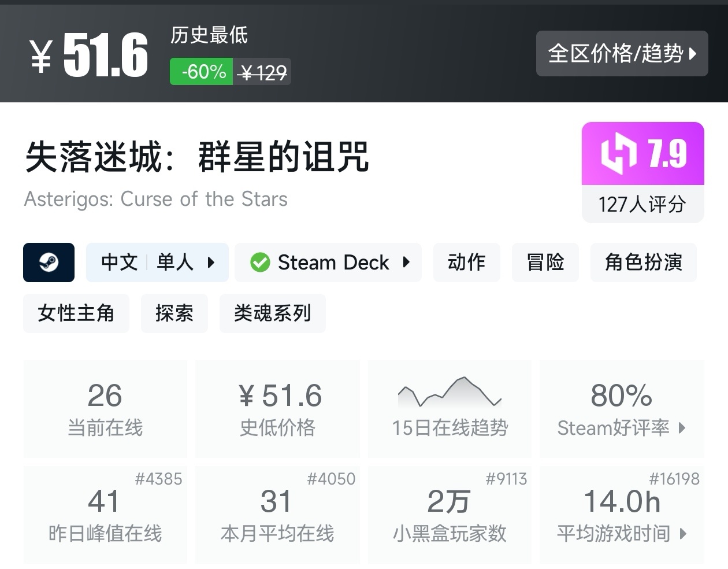The image size is (728, 569).
Task: Select the 冒险 adventure tag
Action: pos(545,263)
